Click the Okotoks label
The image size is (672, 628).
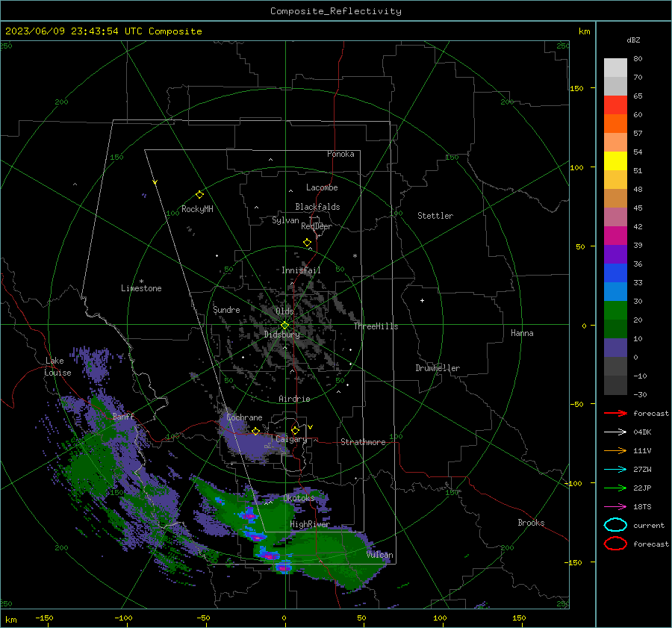[299, 498]
